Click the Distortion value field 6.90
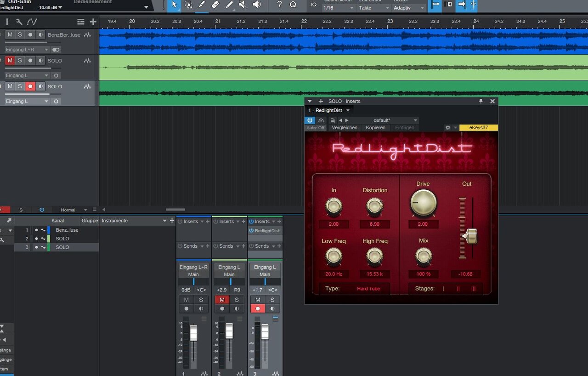The height and width of the screenshot is (376, 588). pyautogui.click(x=375, y=224)
